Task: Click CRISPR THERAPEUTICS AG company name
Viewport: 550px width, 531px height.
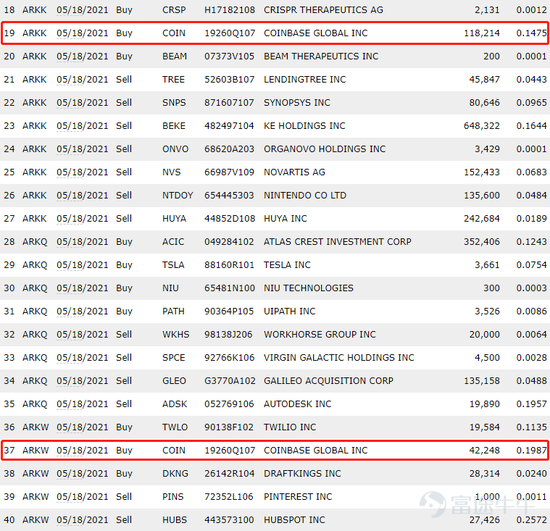Action: tap(323, 10)
